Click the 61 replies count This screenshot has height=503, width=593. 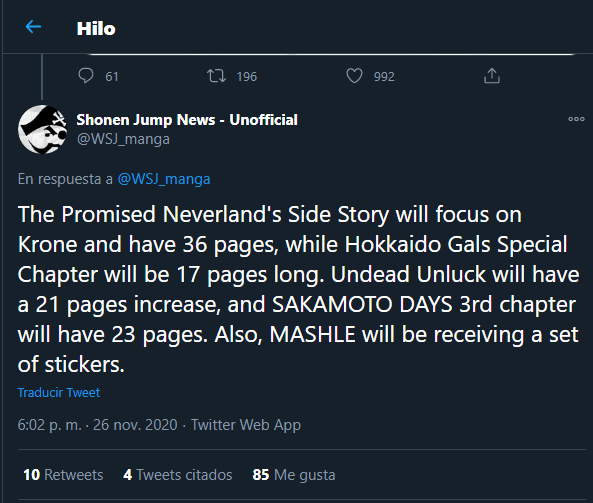point(112,77)
